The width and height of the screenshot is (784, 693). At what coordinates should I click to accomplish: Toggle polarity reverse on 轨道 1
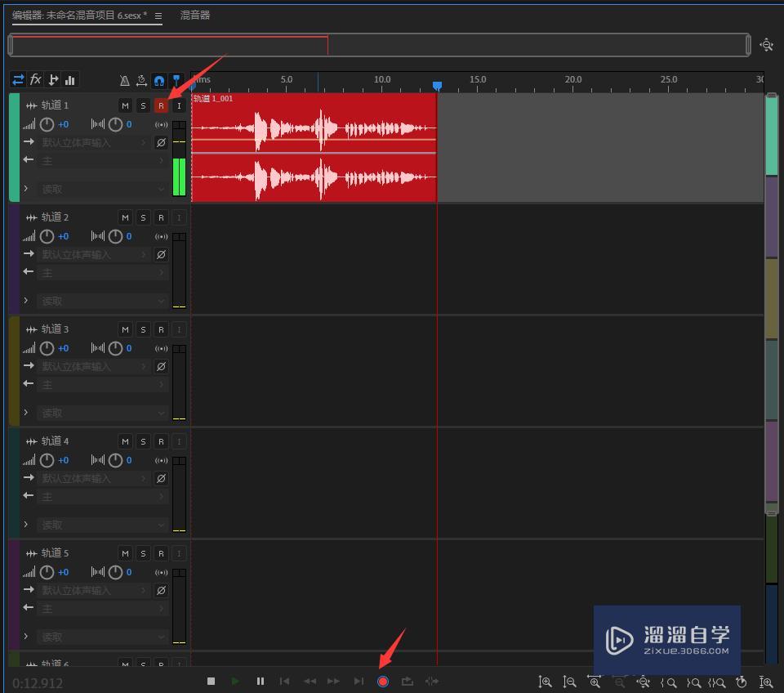click(x=161, y=142)
